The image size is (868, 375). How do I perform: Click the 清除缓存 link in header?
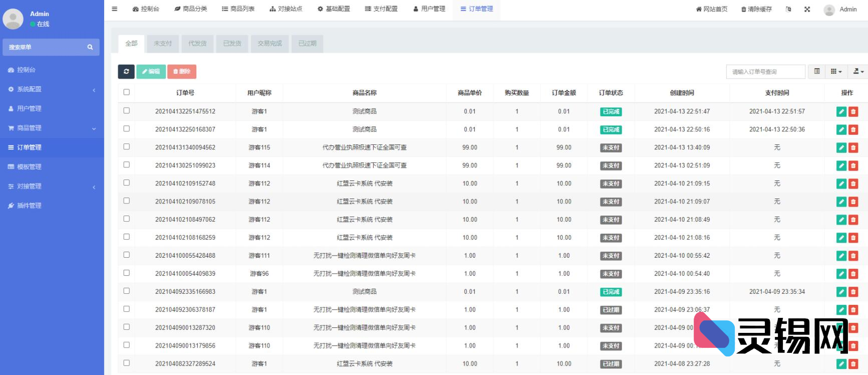pos(756,10)
